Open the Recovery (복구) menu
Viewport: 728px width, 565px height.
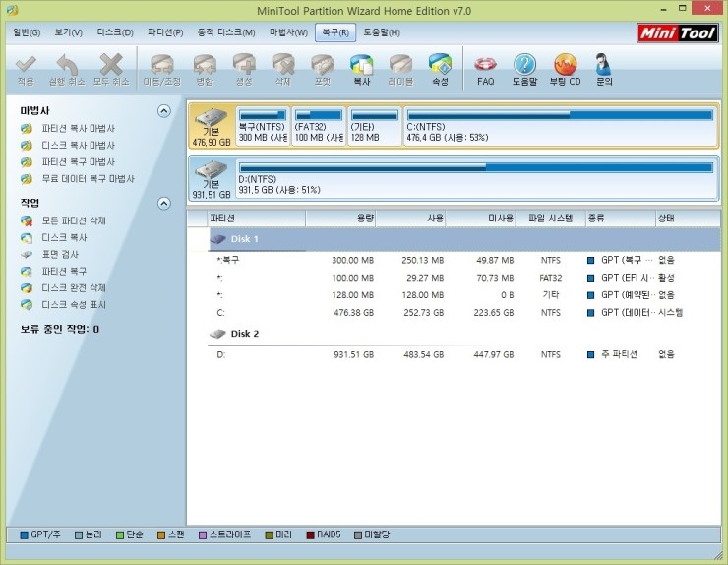[x=335, y=32]
